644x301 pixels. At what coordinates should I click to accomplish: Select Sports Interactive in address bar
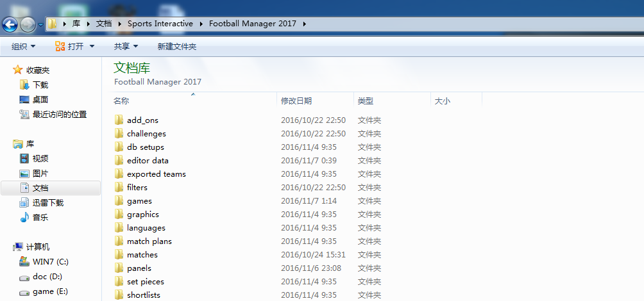click(x=160, y=24)
